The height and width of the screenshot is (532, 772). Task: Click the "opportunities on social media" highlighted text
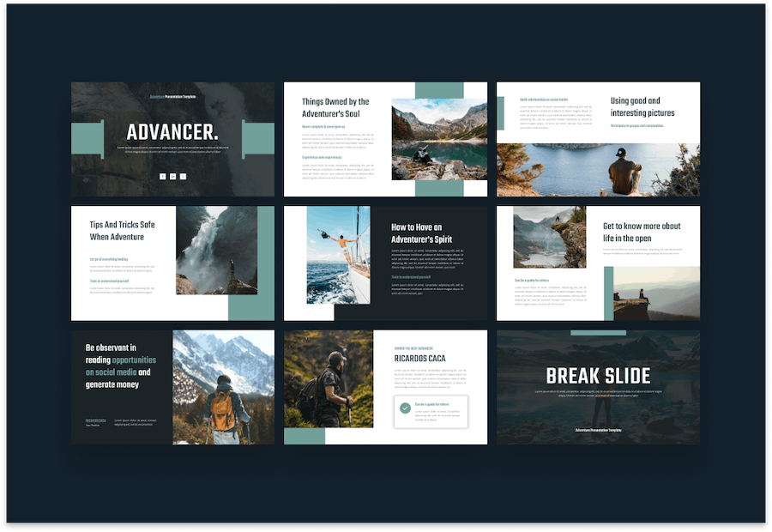point(121,366)
